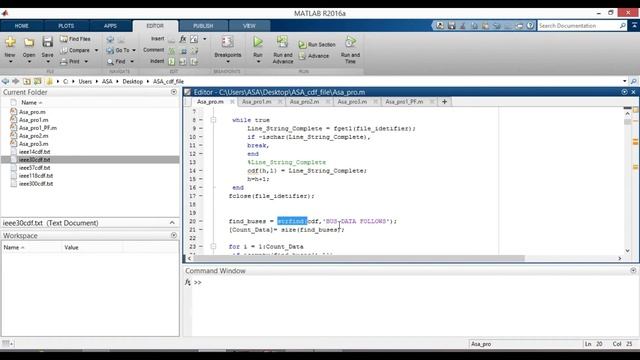Toggle breakpoint on line 20 dash

201,221
